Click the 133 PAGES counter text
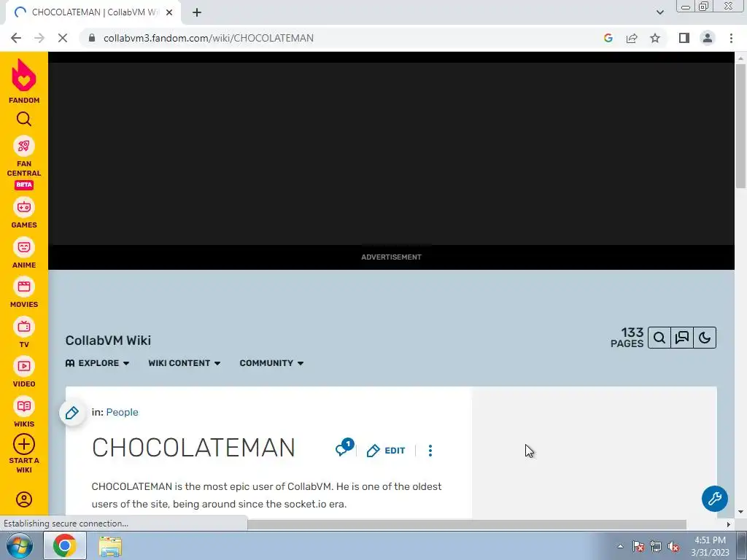The image size is (747, 560). (627, 338)
